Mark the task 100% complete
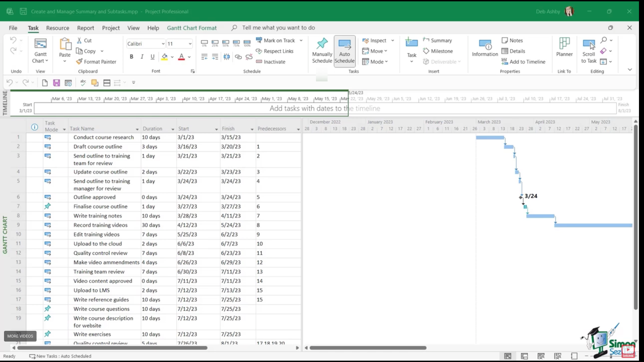644x362 pixels. pos(247,42)
